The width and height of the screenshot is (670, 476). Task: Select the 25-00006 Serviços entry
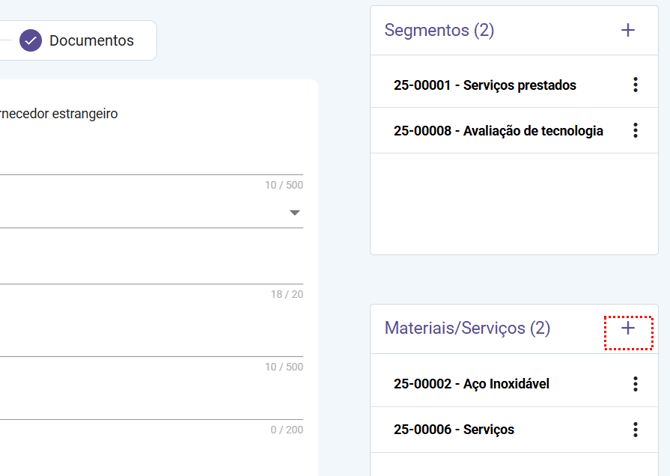coord(454,430)
